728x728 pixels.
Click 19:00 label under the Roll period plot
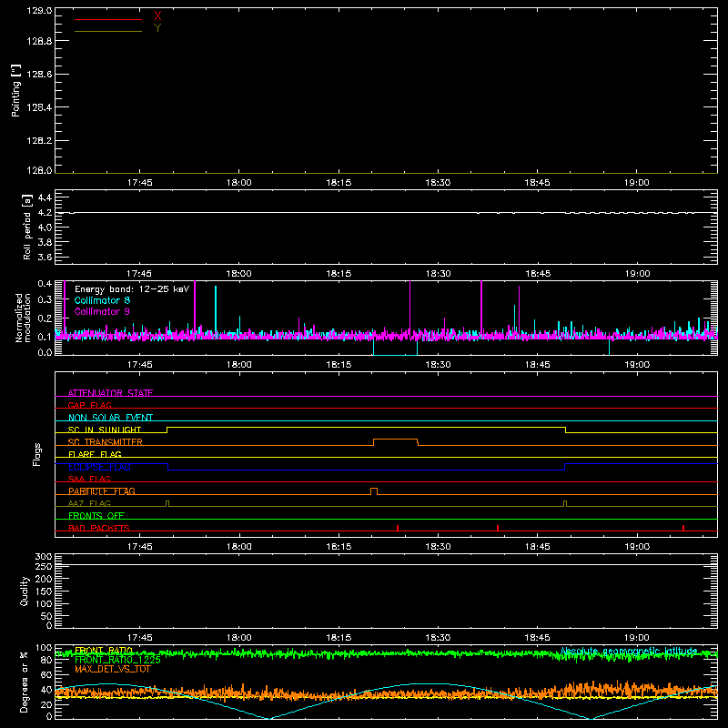(x=637, y=274)
